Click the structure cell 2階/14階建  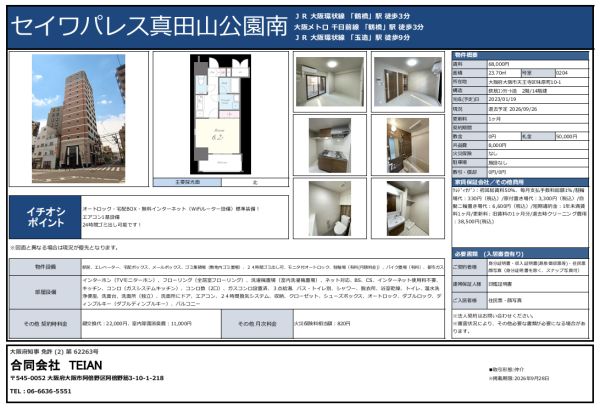tap(538, 91)
